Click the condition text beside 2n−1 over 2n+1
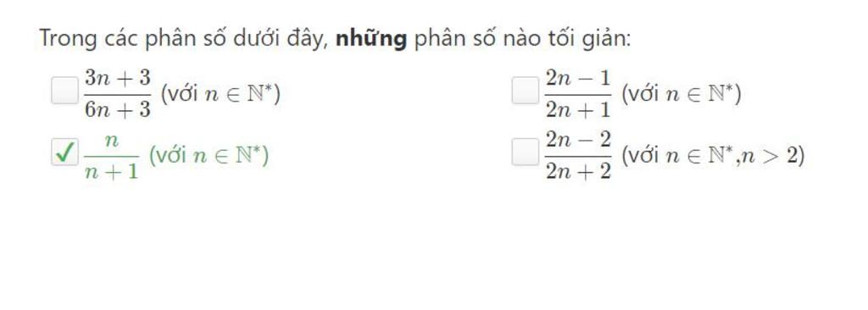Image resolution: width=868 pixels, height=310 pixels. (681, 94)
